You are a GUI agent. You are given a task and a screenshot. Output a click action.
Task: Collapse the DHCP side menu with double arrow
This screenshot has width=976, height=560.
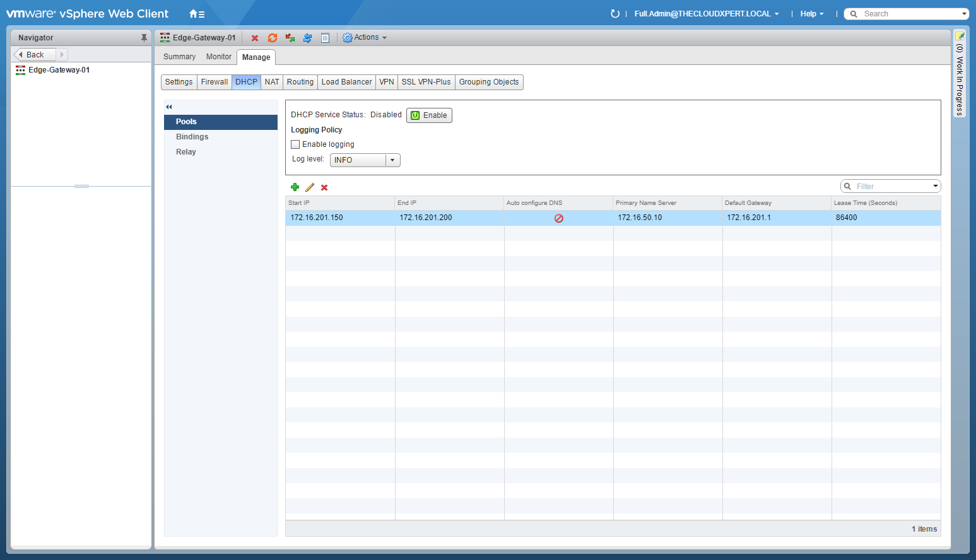pyautogui.click(x=169, y=107)
